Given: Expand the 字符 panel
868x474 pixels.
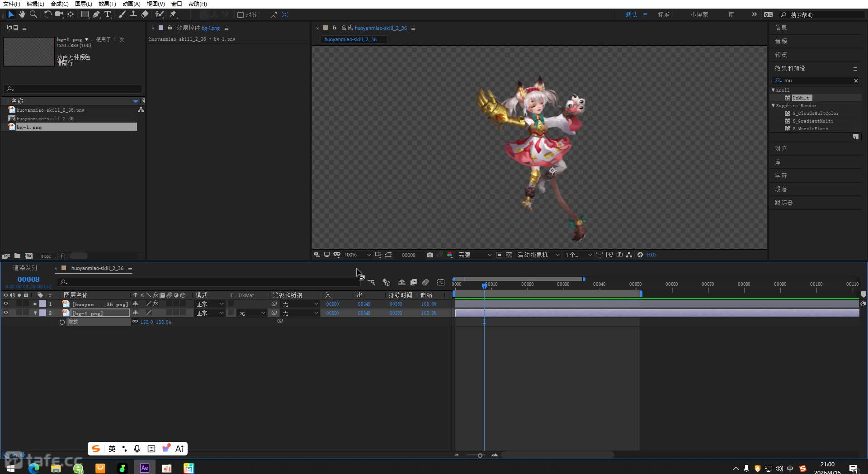Looking at the screenshot, I should (x=781, y=176).
